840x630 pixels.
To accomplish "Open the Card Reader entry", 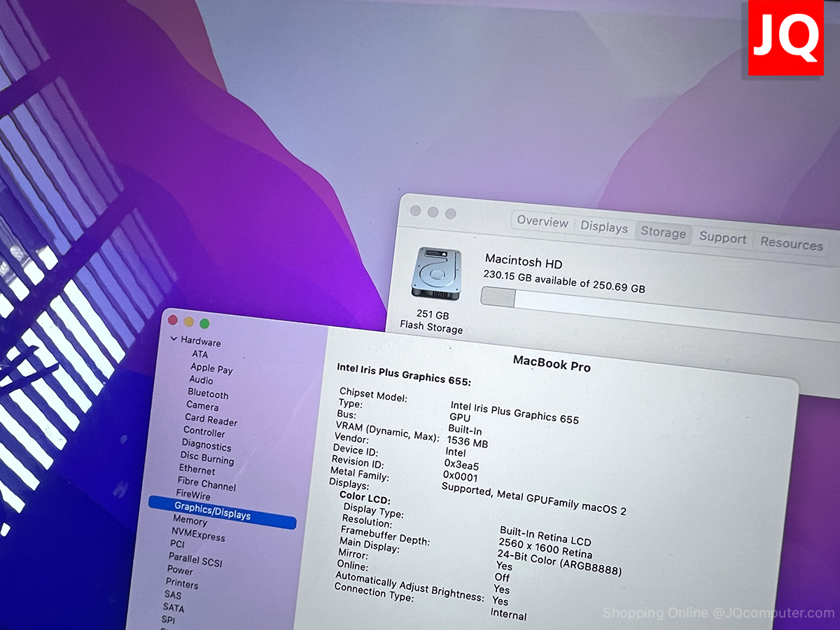I will [211, 420].
